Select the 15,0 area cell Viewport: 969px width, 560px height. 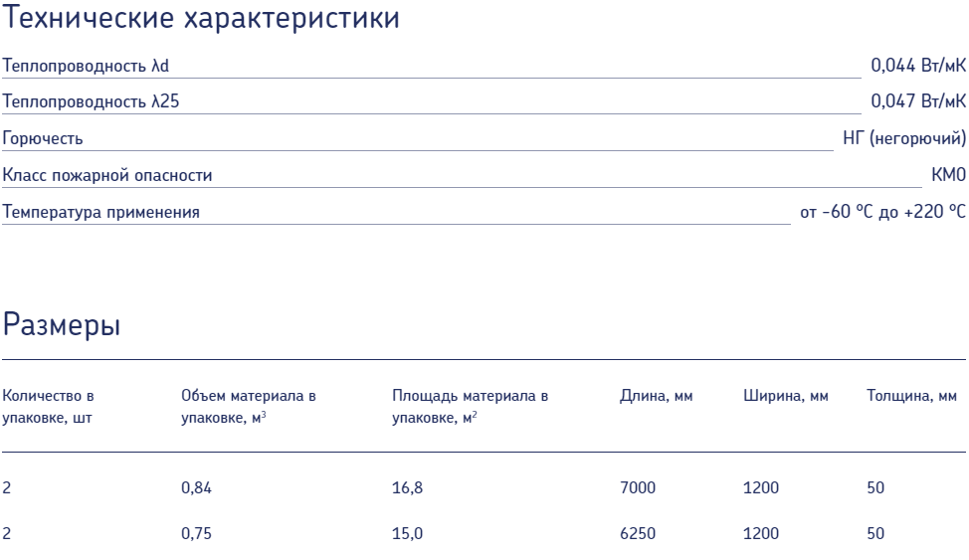coord(407,533)
